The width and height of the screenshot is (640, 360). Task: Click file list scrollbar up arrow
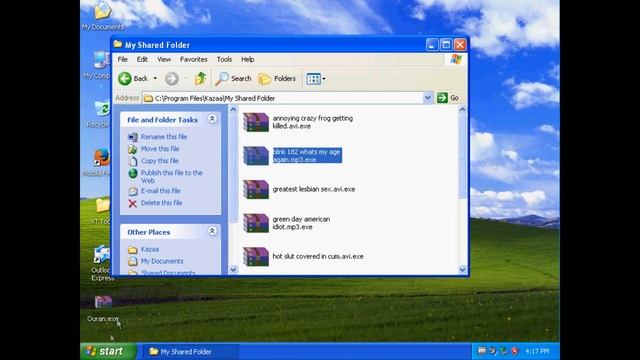click(462, 109)
